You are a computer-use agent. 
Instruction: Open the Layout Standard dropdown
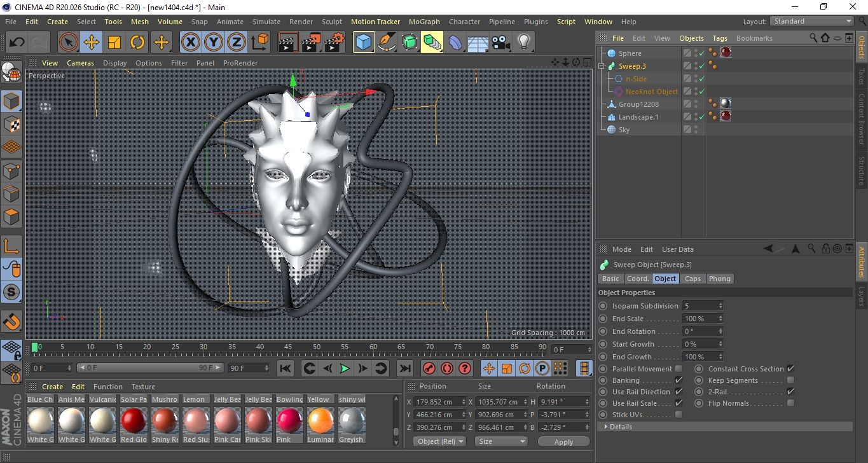click(812, 21)
